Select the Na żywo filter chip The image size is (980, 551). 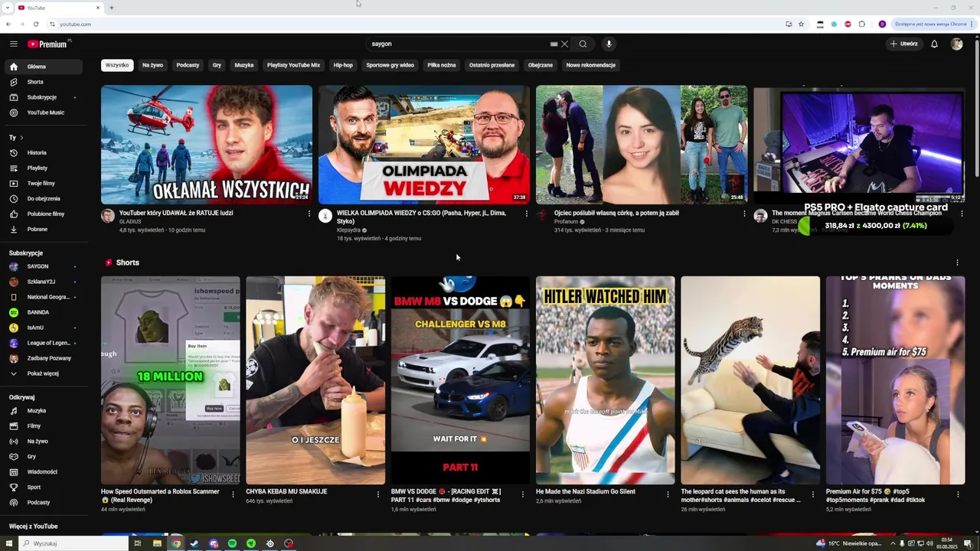click(x=152, y=65)
